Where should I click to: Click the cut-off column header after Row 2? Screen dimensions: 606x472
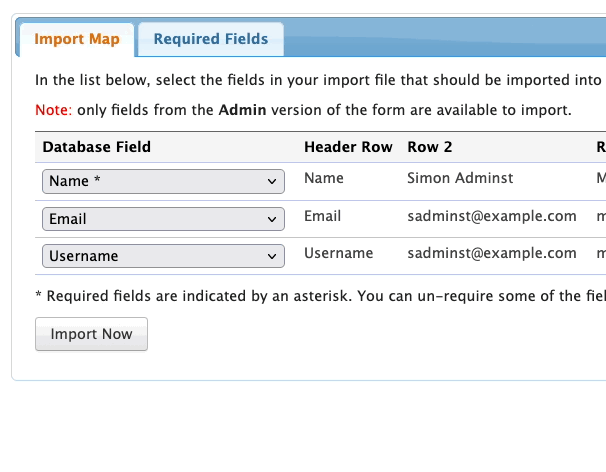(x=600, y=147)
